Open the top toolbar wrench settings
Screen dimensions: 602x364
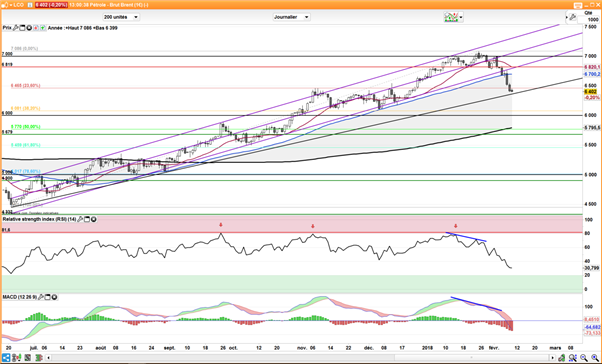[x=572, y=17]
